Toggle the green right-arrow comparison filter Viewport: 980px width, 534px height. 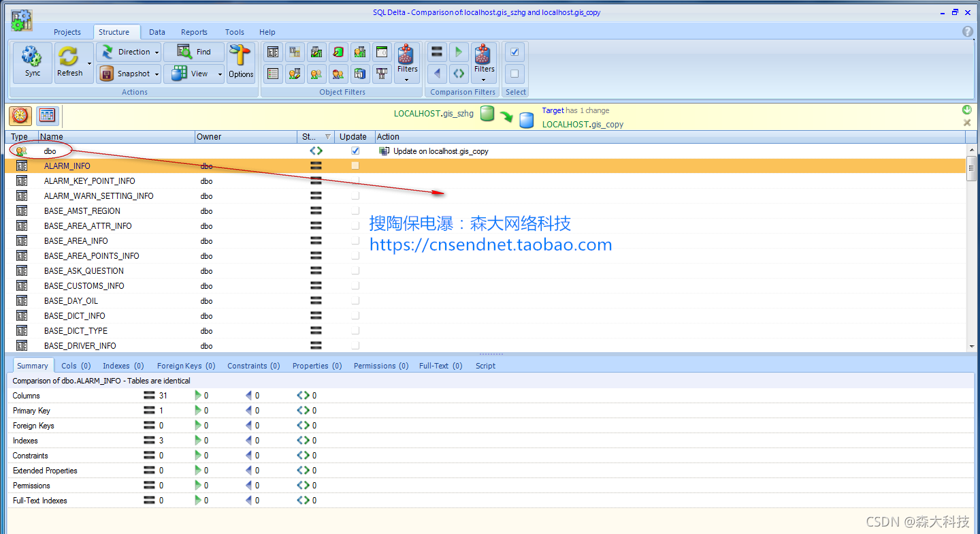[x=459, y=52]
